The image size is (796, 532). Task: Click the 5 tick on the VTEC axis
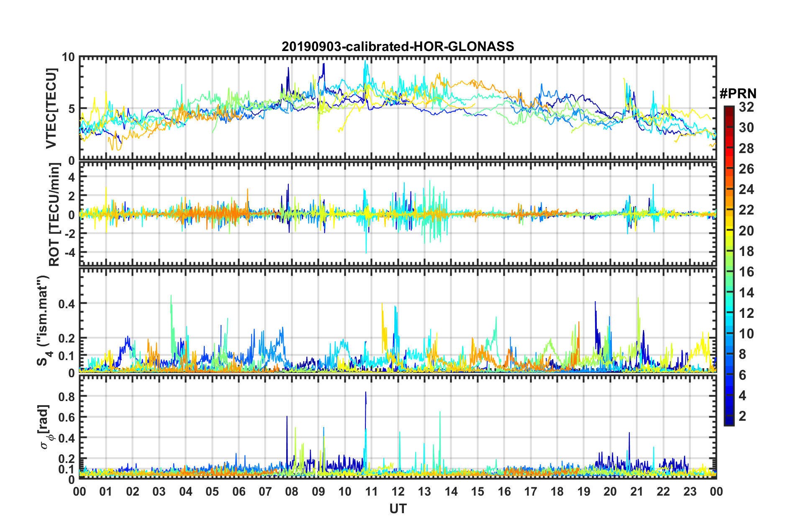click(72, 109)
